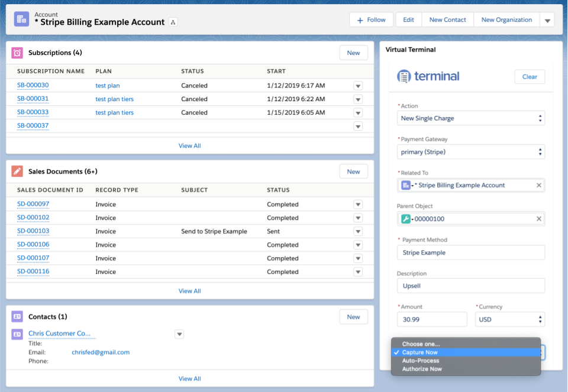The height and width of the screenshot is (392, 568).
Task: Open subscription SB-000030
Action: click(33, 85)
